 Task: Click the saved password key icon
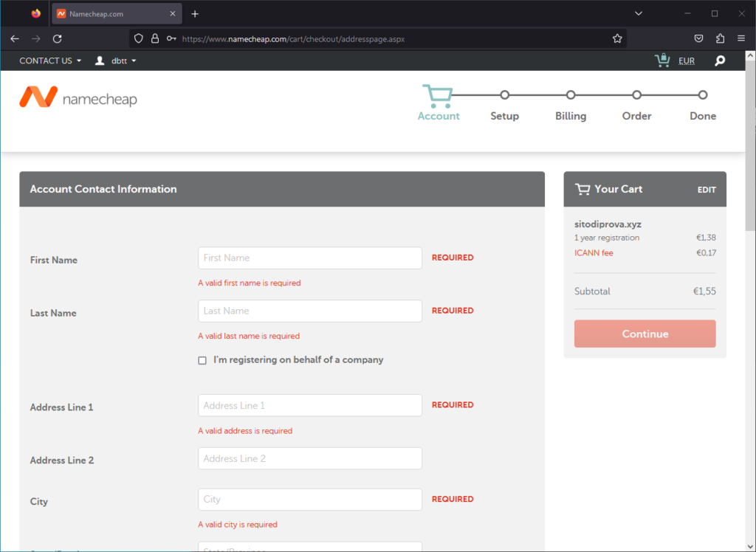click(x=171, y=38)
